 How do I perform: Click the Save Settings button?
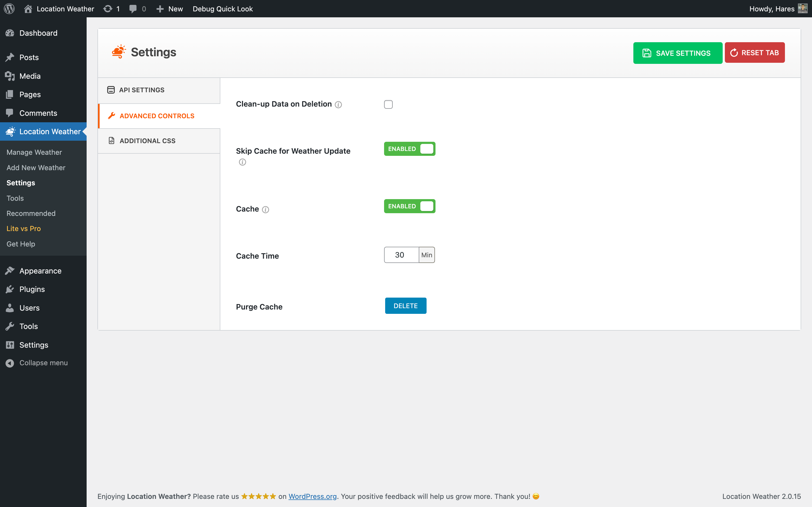pos(677,53)
